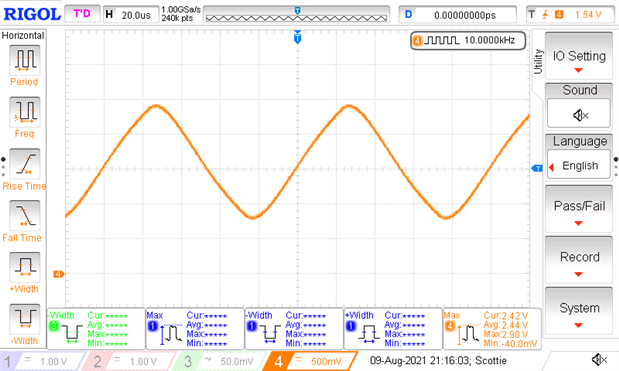
Task: Toggle channel 4 at 500mV
Action: click(x=310, y=361)
